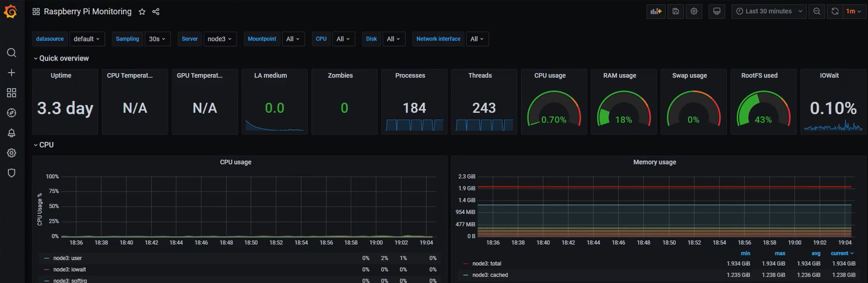Open the 1m refresh interval dropdown
868x283 pixels.
(854, 11)
